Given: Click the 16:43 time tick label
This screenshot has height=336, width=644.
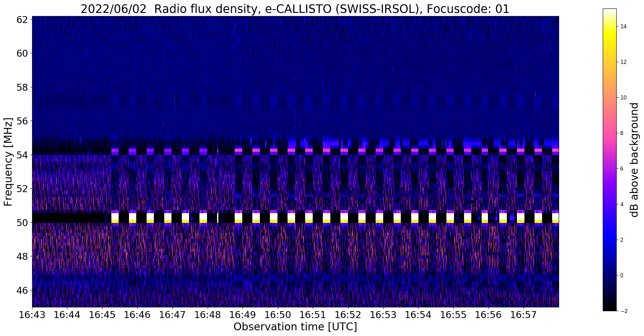Looking at the screenshot, I should (32, 315).
